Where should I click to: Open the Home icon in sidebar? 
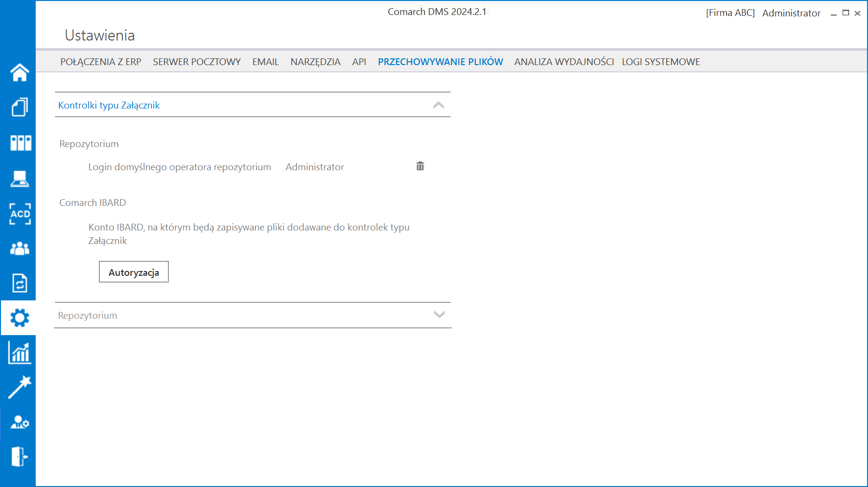coord(20,72)
